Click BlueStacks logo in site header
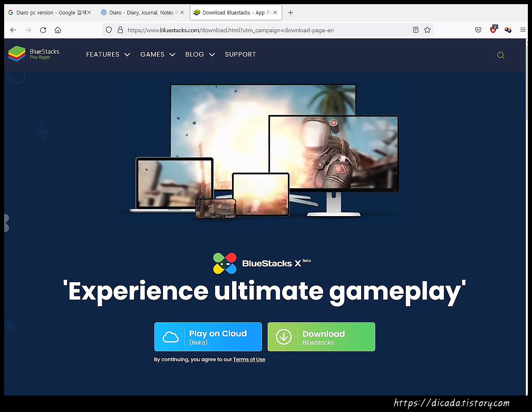532x412 pixels. [x=34, y=54]
